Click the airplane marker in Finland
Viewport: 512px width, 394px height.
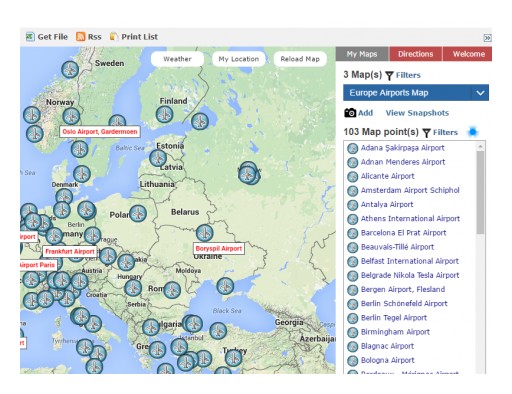tap(164, 114)
